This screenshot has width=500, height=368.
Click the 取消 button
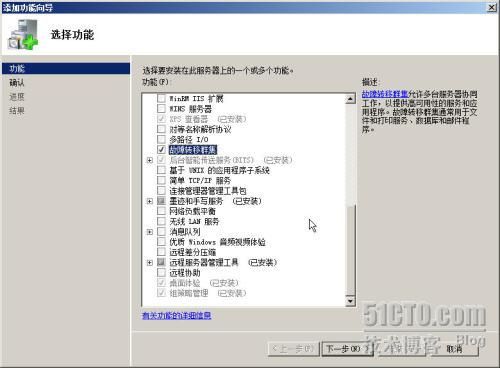(454, 349)
